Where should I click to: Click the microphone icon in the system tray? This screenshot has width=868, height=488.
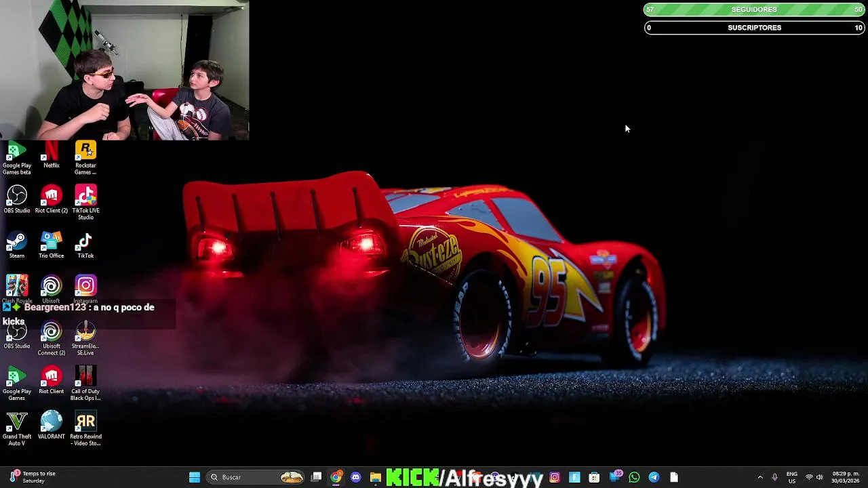point(774,477)
